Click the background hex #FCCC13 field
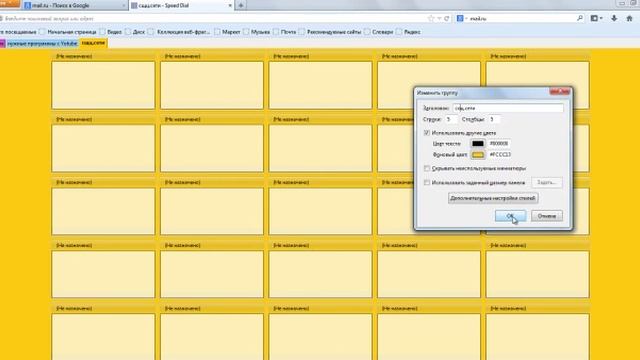640x360 pixels. click(500, 155)
